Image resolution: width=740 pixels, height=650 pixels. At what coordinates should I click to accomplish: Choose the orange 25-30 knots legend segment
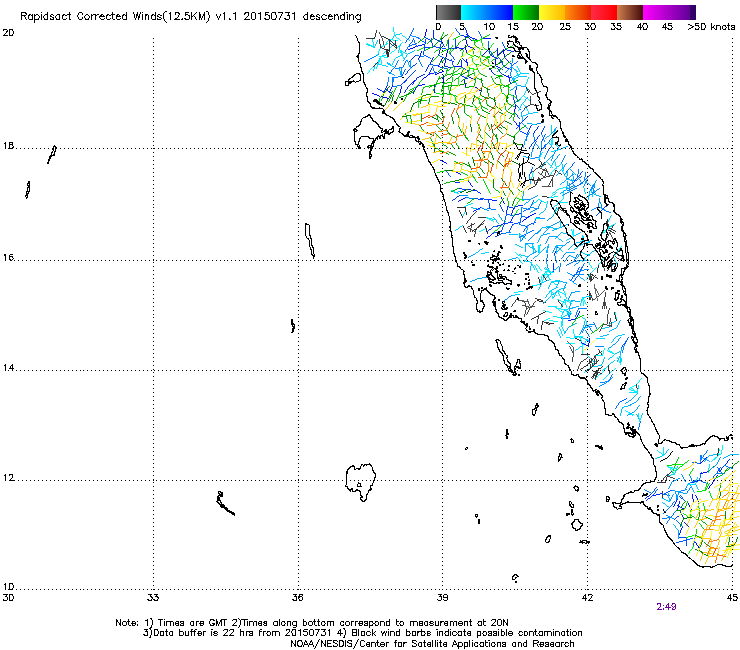pos(578,12)
